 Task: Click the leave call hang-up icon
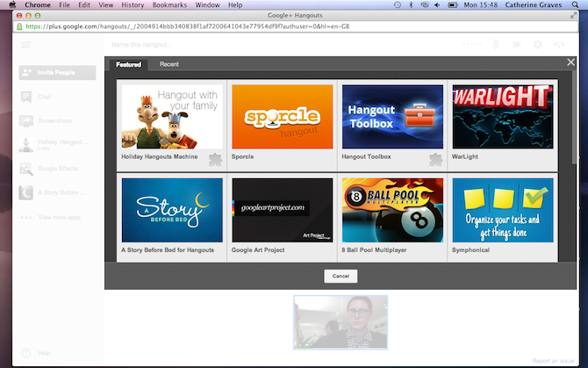tap(559, 45)
